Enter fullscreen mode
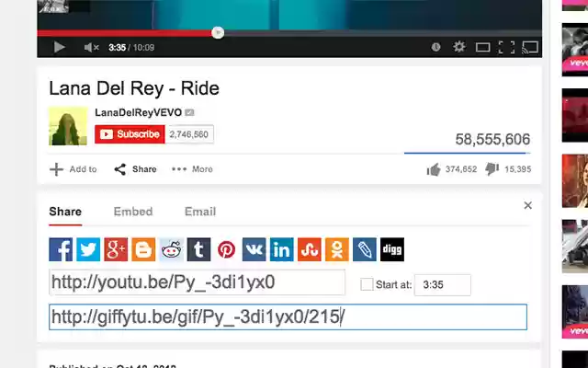The image size is (588, 368). point(506,47)
